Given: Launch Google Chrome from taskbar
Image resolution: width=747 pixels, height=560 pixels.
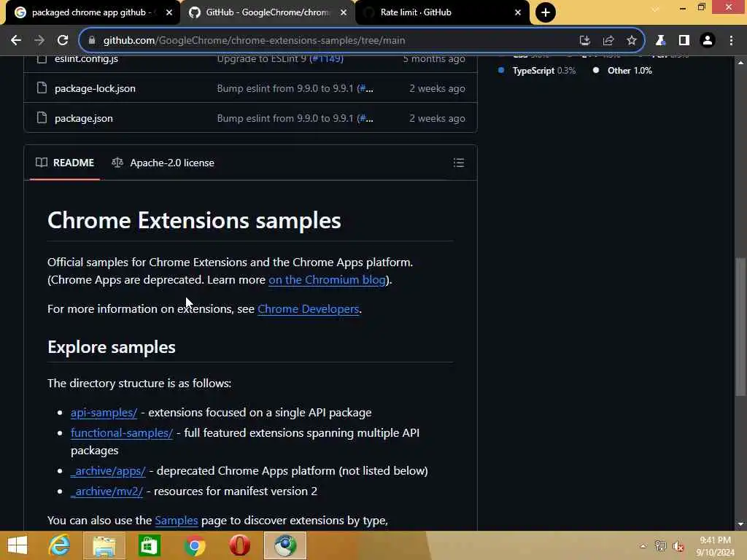Looking at the screenshot, I should point(194,545).
